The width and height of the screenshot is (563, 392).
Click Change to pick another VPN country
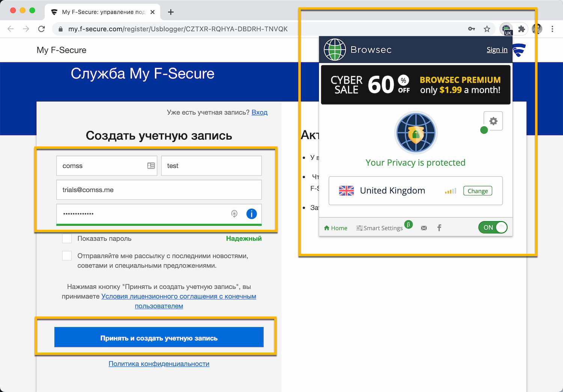coord(477,191)
